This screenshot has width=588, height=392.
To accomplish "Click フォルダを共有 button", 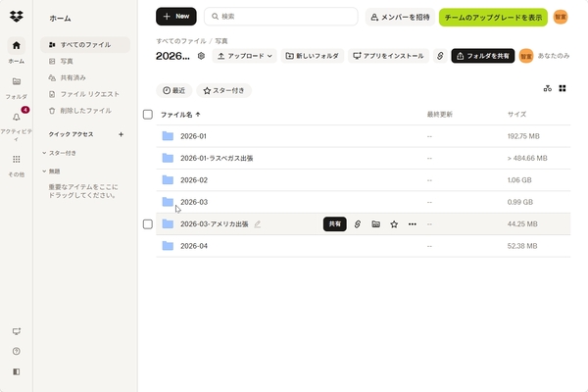I will 483,56.
